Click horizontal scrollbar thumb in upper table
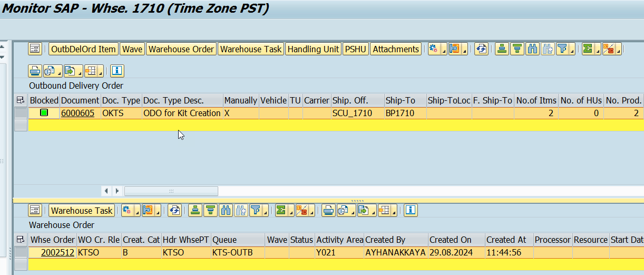This screenshot has height=275, width=644. [x=171, y=191]
